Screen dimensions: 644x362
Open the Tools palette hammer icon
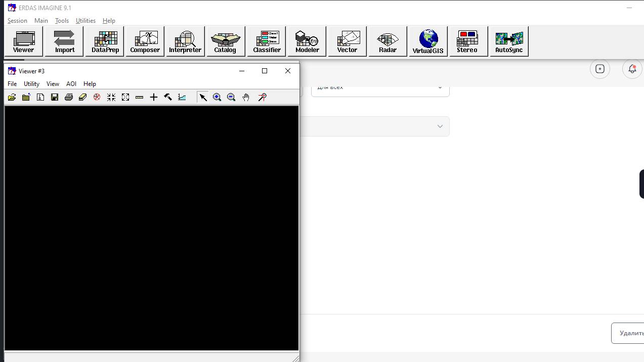(168, 97)
